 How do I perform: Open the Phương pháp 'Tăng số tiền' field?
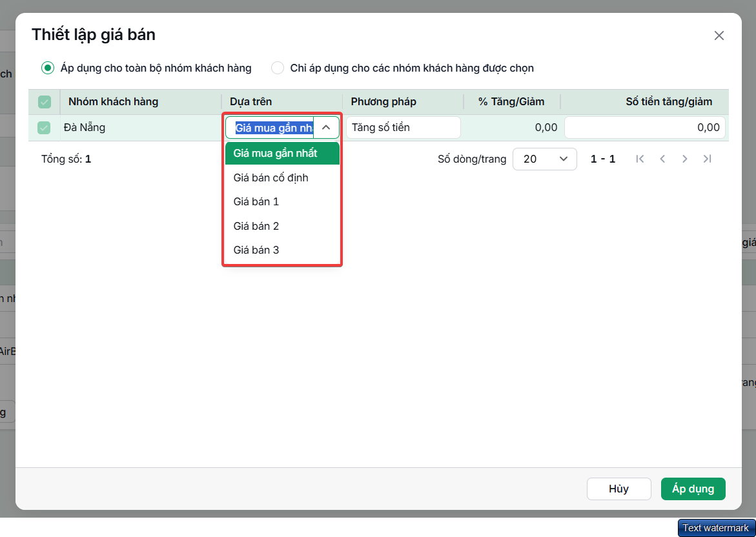[403, 128]
